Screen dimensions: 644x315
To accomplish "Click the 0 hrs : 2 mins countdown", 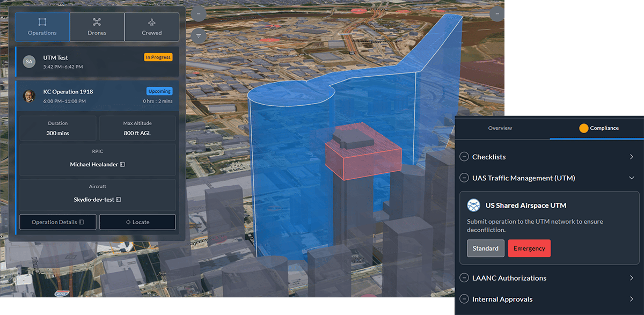I will (158, 101).
